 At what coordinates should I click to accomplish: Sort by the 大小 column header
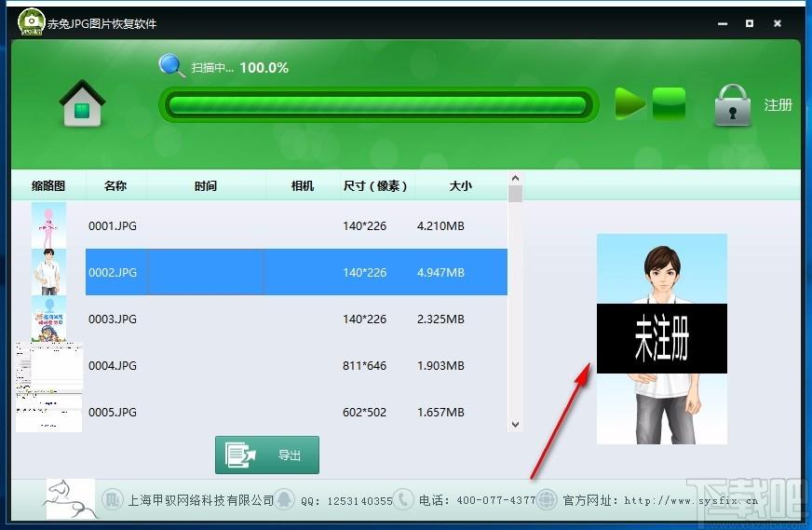(x=460, y=185)
